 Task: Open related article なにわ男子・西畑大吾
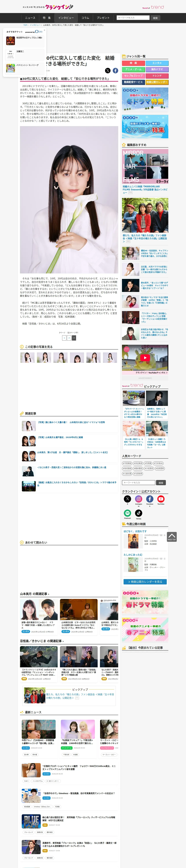click(72, 467)
